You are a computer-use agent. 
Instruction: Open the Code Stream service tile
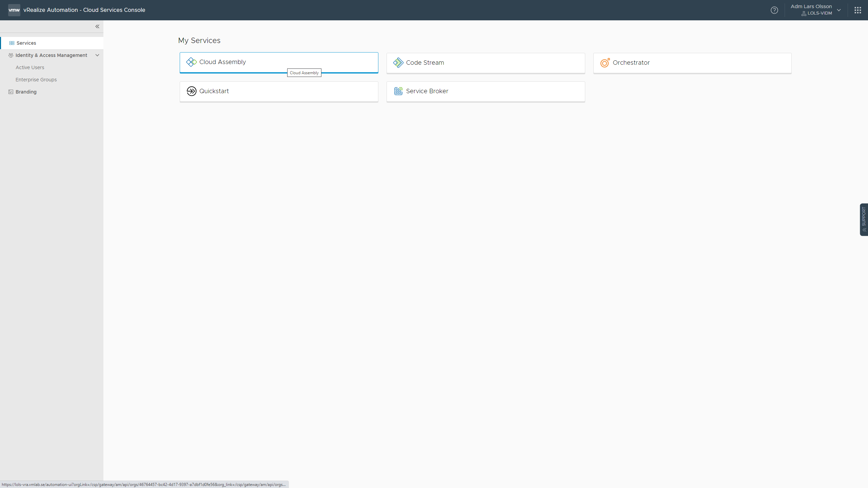486,63
